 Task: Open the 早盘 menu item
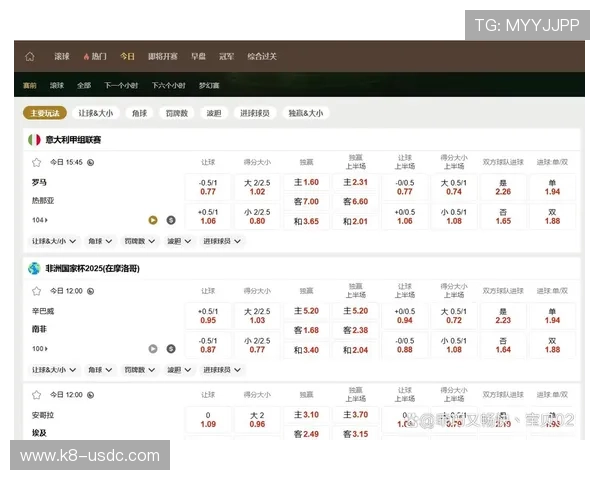click(198, 57)
